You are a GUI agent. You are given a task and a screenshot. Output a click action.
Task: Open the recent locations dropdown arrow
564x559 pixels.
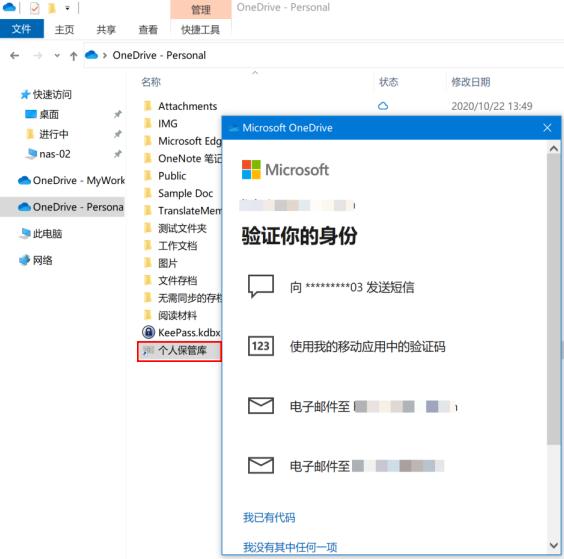pos(57,56)
